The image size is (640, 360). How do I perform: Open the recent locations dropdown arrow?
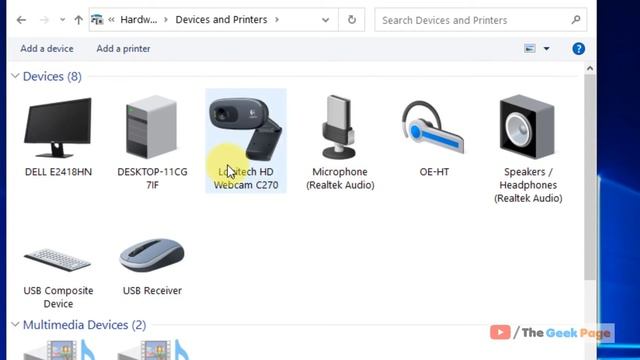tap(62, 20)
